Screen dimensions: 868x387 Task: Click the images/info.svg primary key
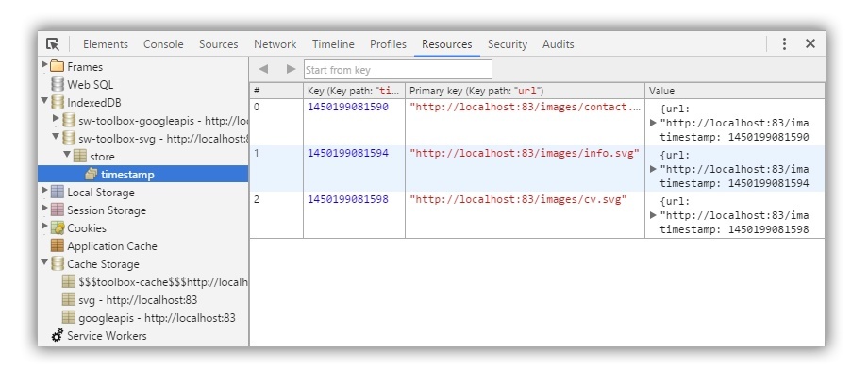[525, 153]
